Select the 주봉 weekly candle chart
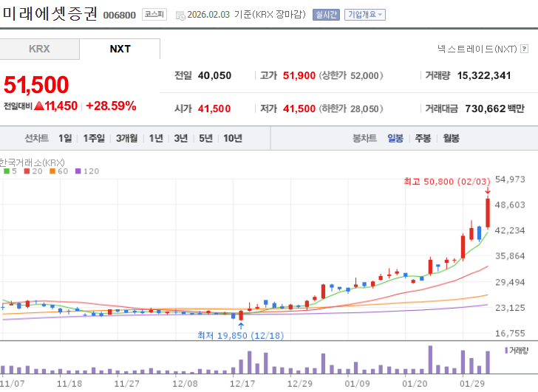The height and width of the screenshot is (392, 538). pos(423,138)
